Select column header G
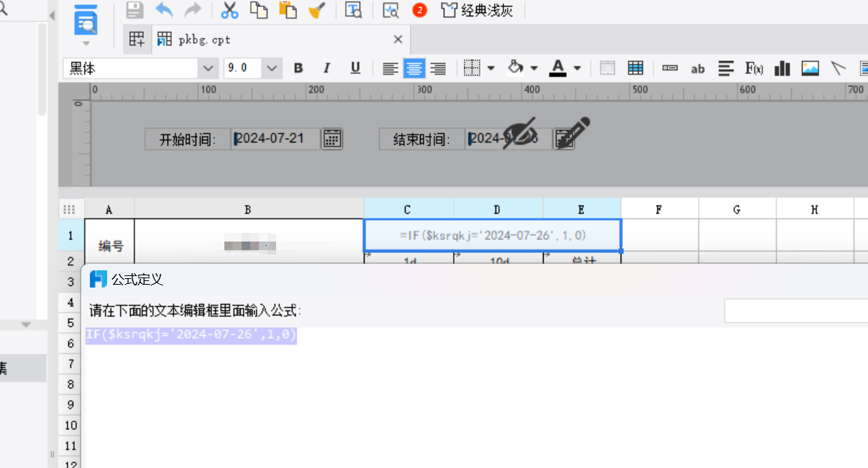The width and height of the screenshot is (868, 468). 737,209
